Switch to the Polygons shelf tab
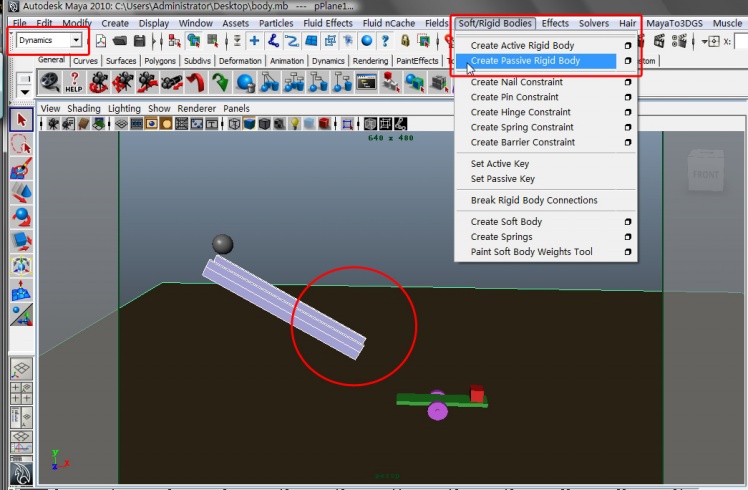Screen dimensions: 748x490 (x=160, y=61)
